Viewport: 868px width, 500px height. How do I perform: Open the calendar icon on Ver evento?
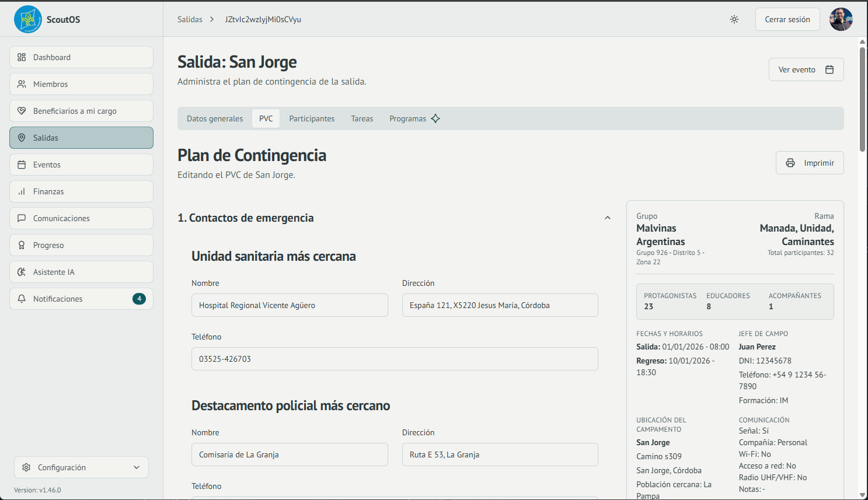(x=829, y=69)
